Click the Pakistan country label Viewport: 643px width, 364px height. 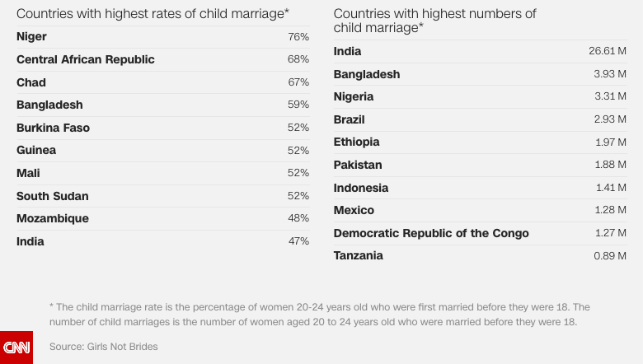pos(357,165)
